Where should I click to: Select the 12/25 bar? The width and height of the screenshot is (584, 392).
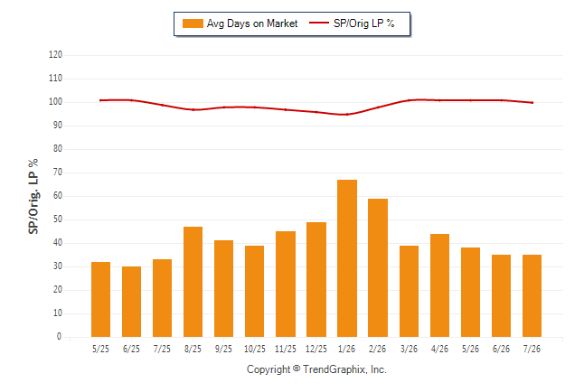(316, 280)
